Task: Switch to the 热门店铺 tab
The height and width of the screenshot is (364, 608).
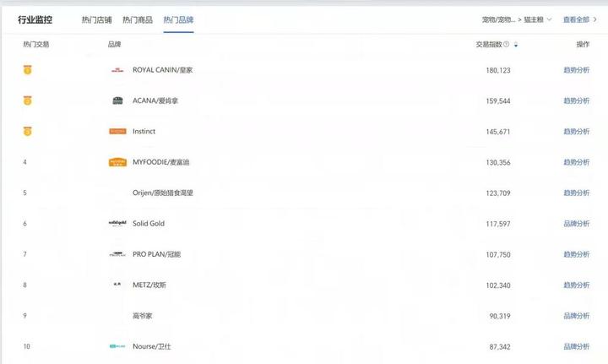Action: click(96, 19)
